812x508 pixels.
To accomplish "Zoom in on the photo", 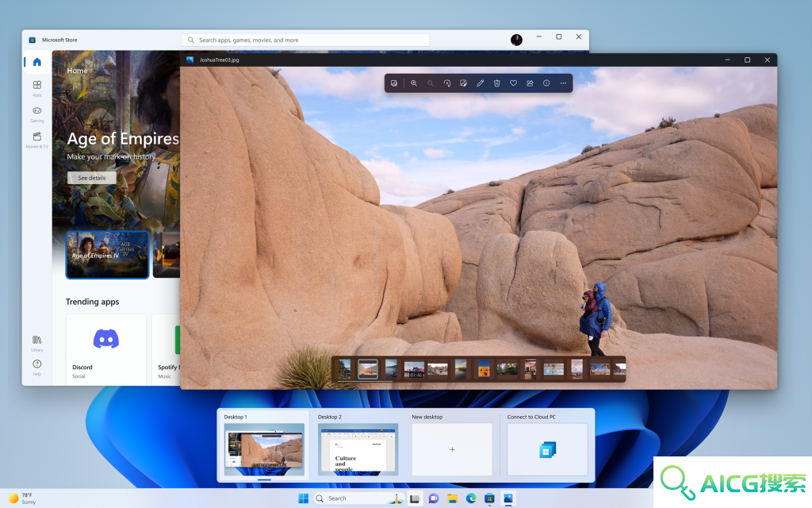I will tap(414, 83).
